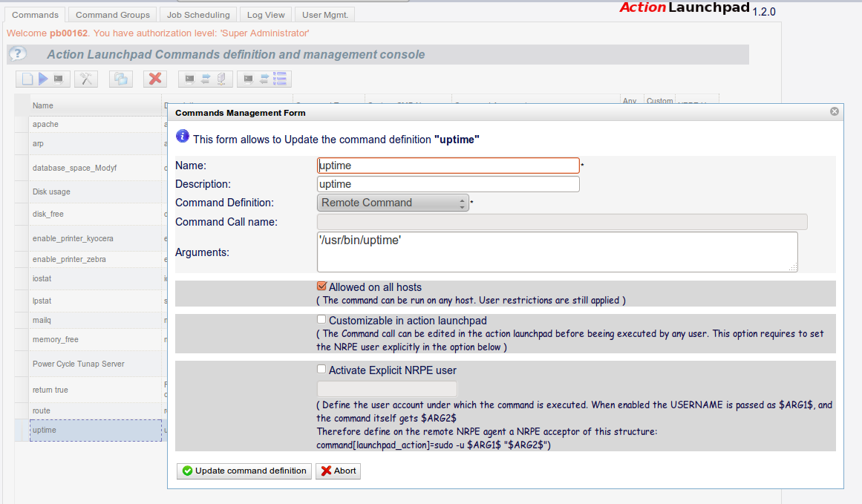Select the arp command row

coord(96,143)
